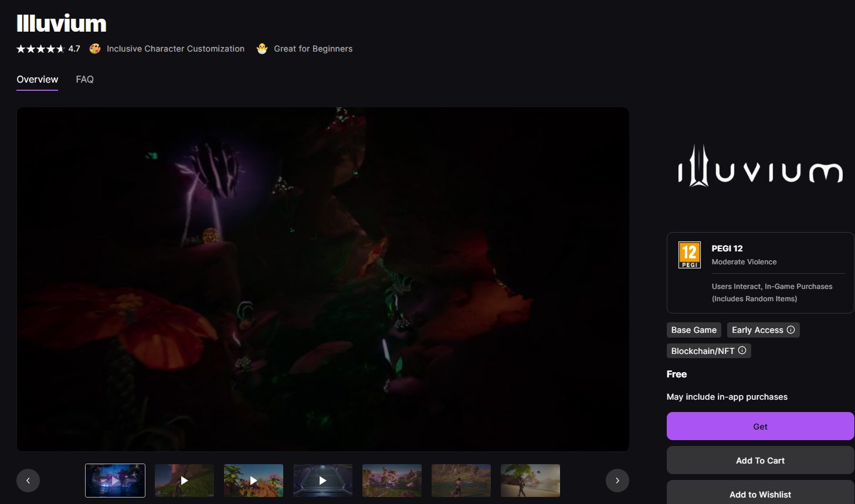The image size is (855, 504).
Task: Play the second video thumbnail
Action: [x=184, y=481]
